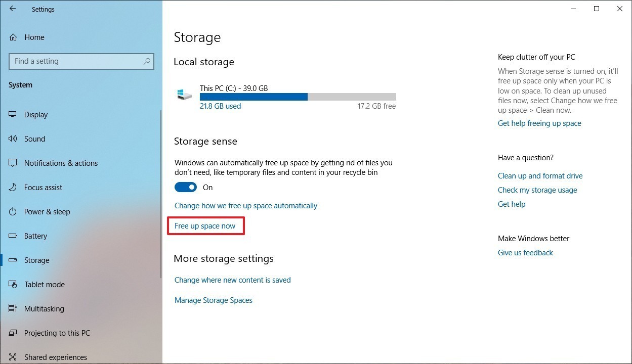Click Change how we free up space automatically

[246, 205]
